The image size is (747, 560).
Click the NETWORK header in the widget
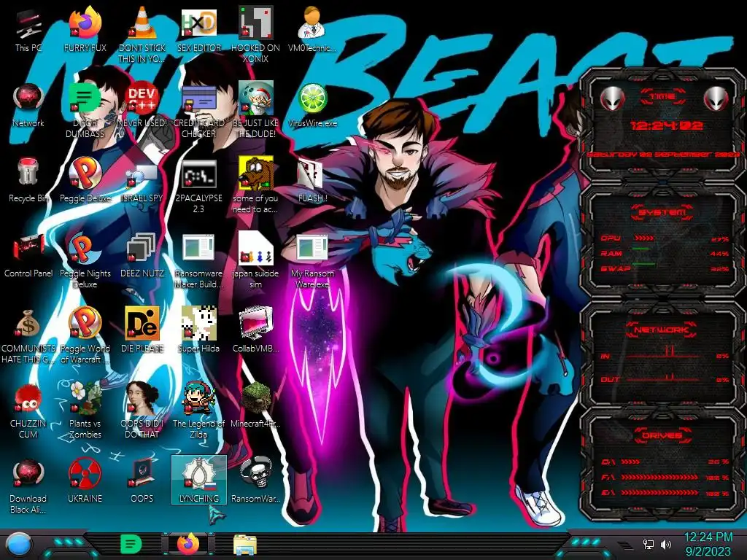[x=662, y=330]
